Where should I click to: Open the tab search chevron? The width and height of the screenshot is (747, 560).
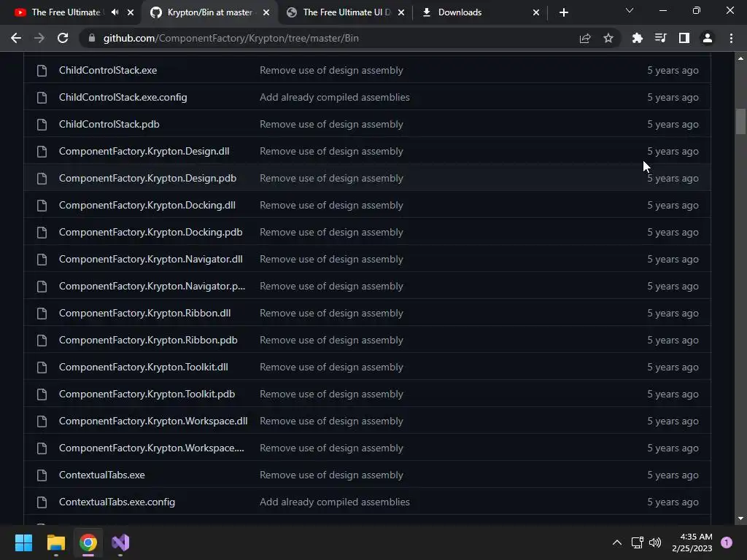tap(630, 10)
